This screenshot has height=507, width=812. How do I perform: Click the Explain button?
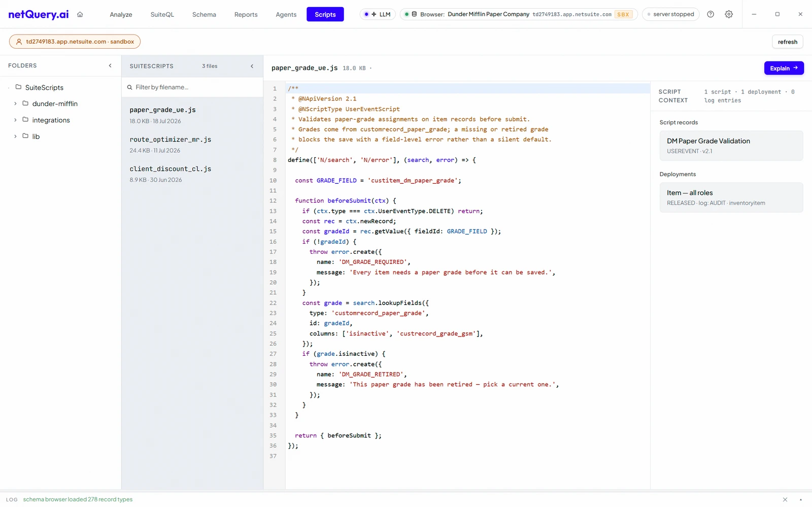(784, 68)
